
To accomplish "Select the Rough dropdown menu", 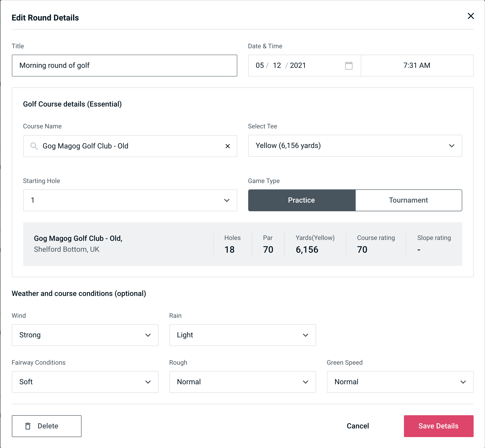I will click(243, 382).
